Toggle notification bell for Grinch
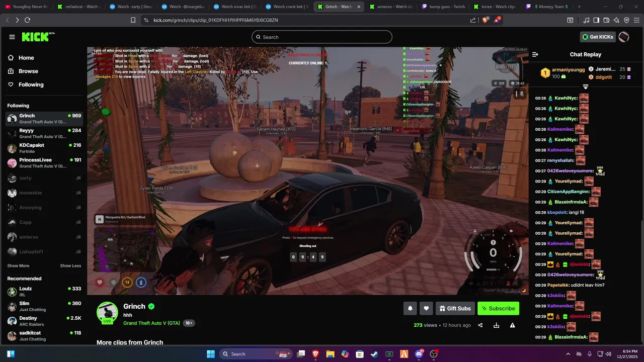This screenshot has width=644, height=362. [x=410, y=308]
